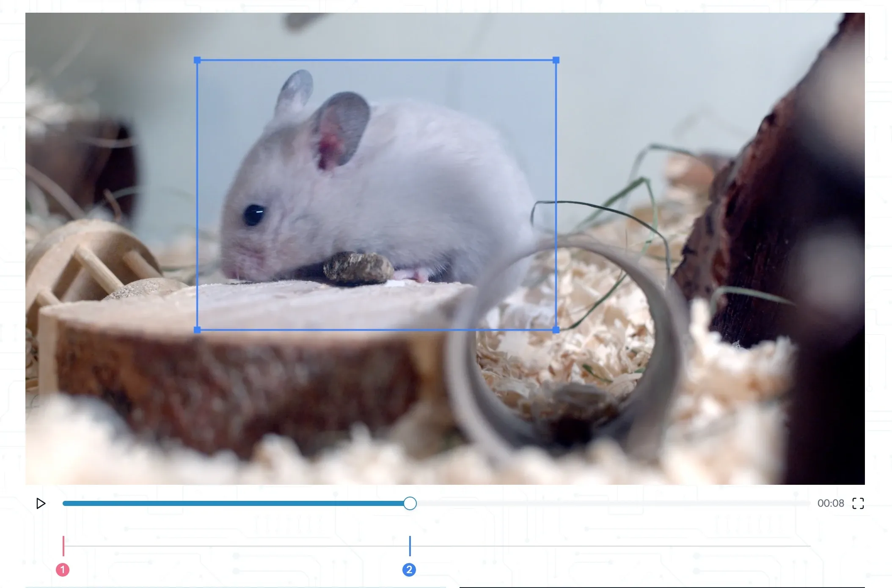
Task: Select keyframe marker number 2
Action: pos(409,570)
